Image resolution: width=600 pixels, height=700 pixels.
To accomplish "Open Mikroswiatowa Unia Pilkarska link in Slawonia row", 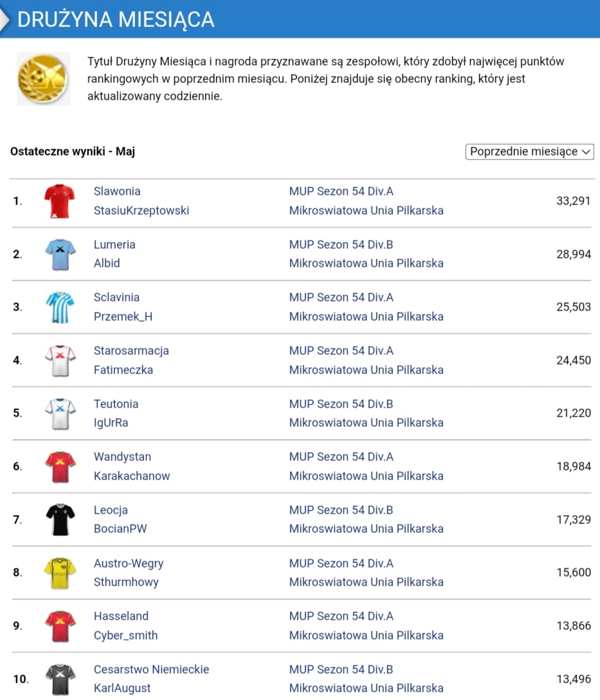I will [x=366, y=210].
